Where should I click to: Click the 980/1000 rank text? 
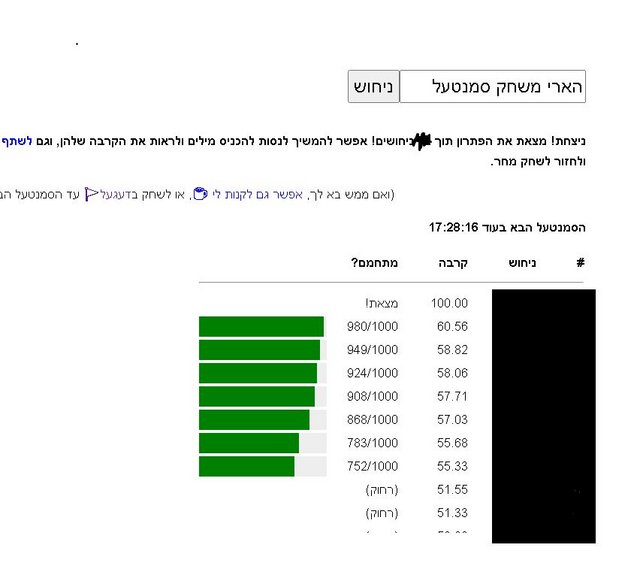[x=372, y=326]
